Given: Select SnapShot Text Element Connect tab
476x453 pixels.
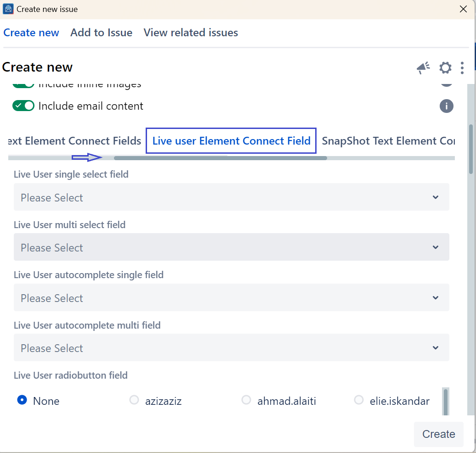Looking at the screenshot, I should point(388,141).
